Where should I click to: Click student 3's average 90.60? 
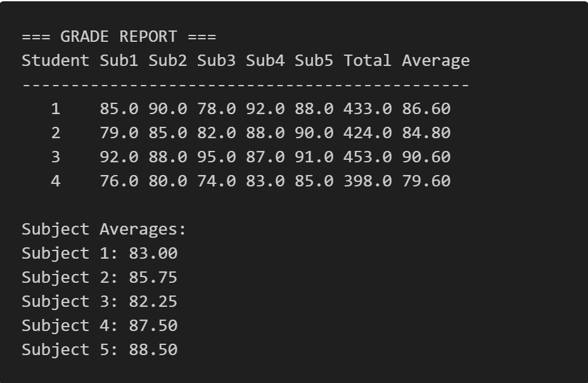point(426,157)
